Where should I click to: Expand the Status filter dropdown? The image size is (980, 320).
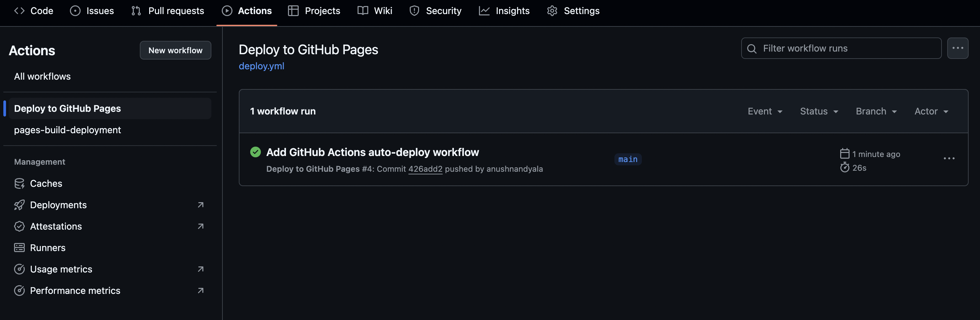pos(819,111)
